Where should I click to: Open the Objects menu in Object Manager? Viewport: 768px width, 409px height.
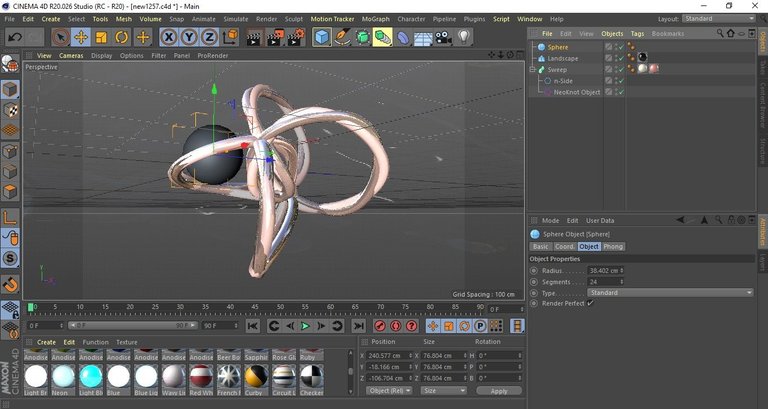click(612, 33)
